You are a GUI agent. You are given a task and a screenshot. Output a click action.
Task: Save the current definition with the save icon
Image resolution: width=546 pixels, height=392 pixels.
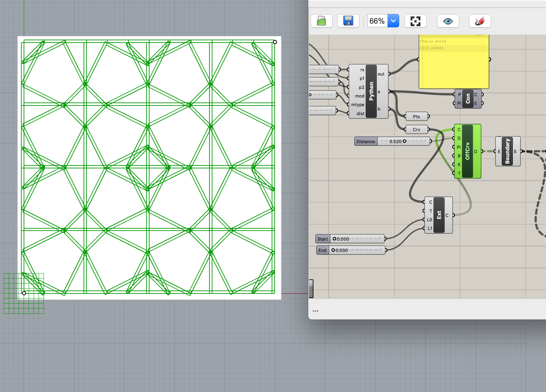click(348, 21)
